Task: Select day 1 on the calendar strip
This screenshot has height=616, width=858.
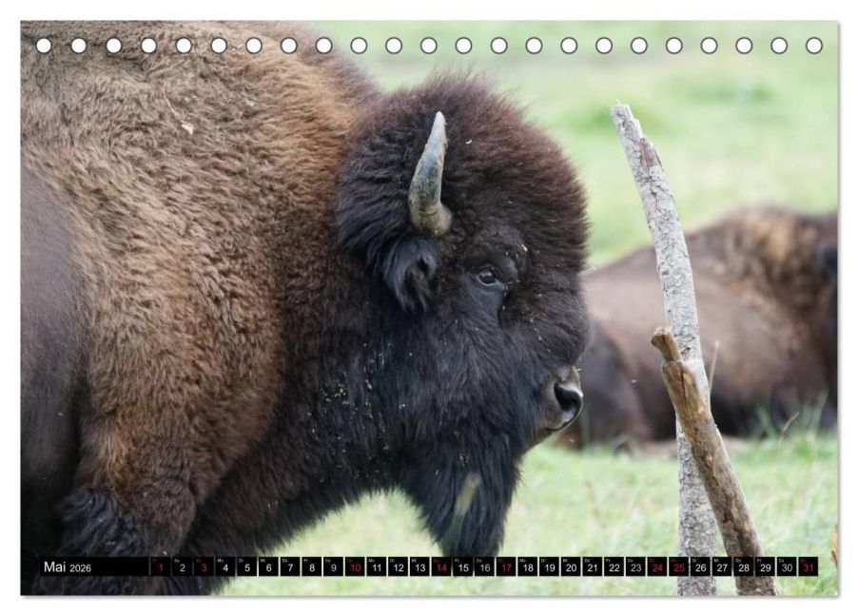Action: 161,567
